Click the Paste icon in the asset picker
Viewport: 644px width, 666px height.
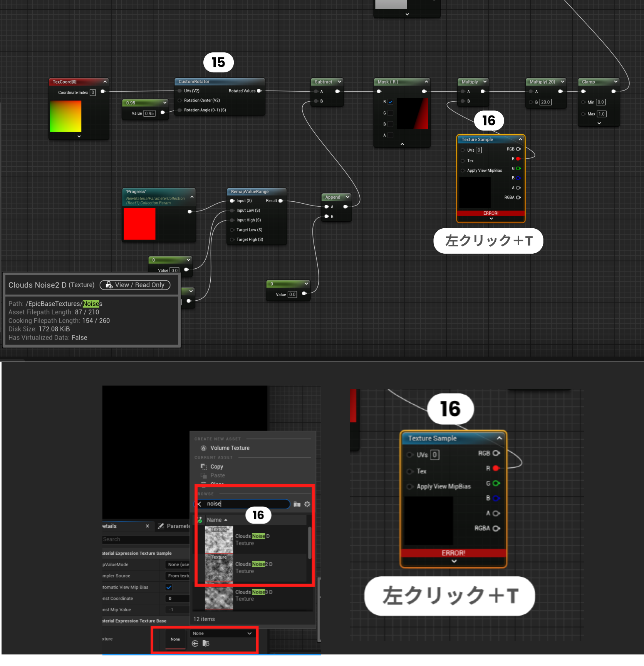pos(203,475)
